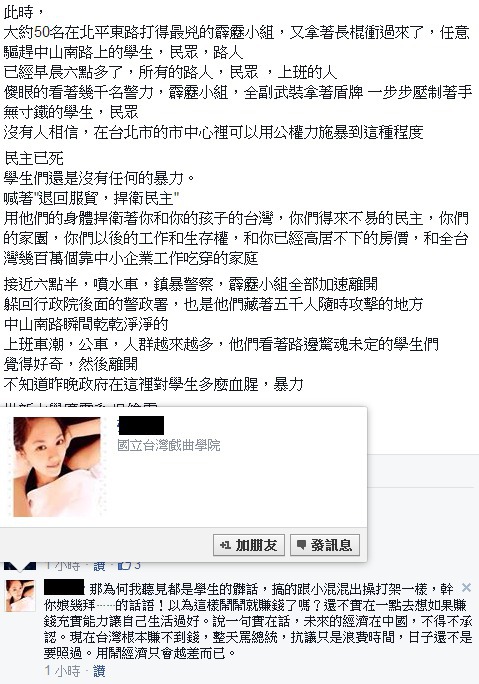Screen dimensions: 479x684
Task: Click the redacted commenter name starting the comment
Action: coord(64,587)
